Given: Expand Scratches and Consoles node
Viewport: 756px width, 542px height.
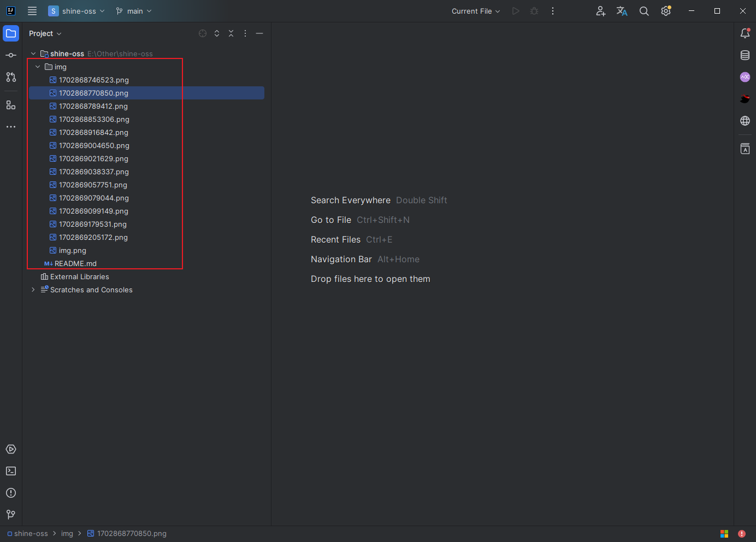Looking at the screenshot, I should (33, 290).
